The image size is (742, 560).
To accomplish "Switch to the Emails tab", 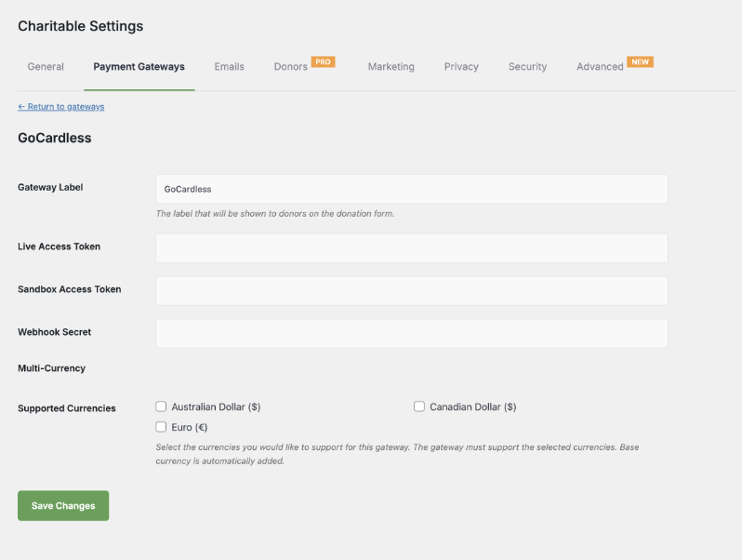I will (229, 67).
